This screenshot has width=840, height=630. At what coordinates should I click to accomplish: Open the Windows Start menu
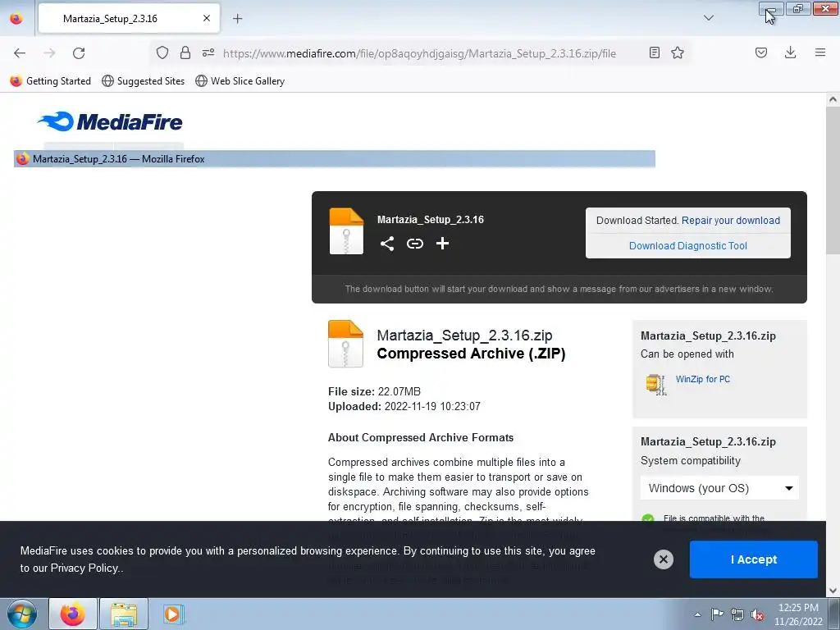point(21,614)
